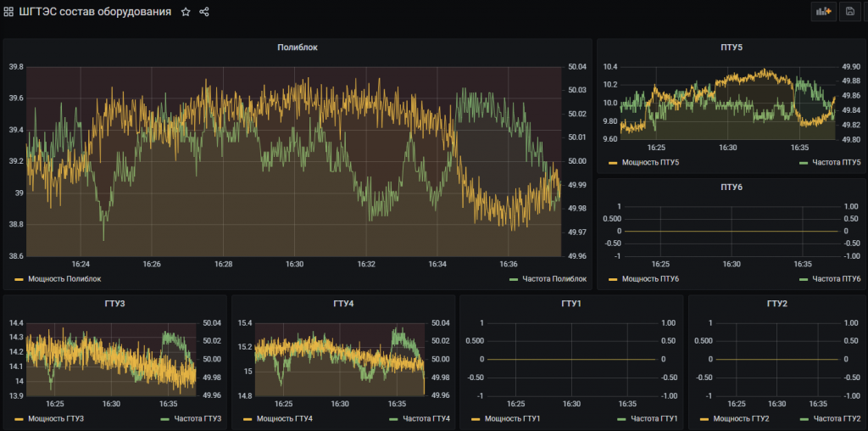Toggle the Частота ГТУ4 legend entry
The width and height of the screenshot is (868, 431).
pyautogui.click(x=426, y=418)
